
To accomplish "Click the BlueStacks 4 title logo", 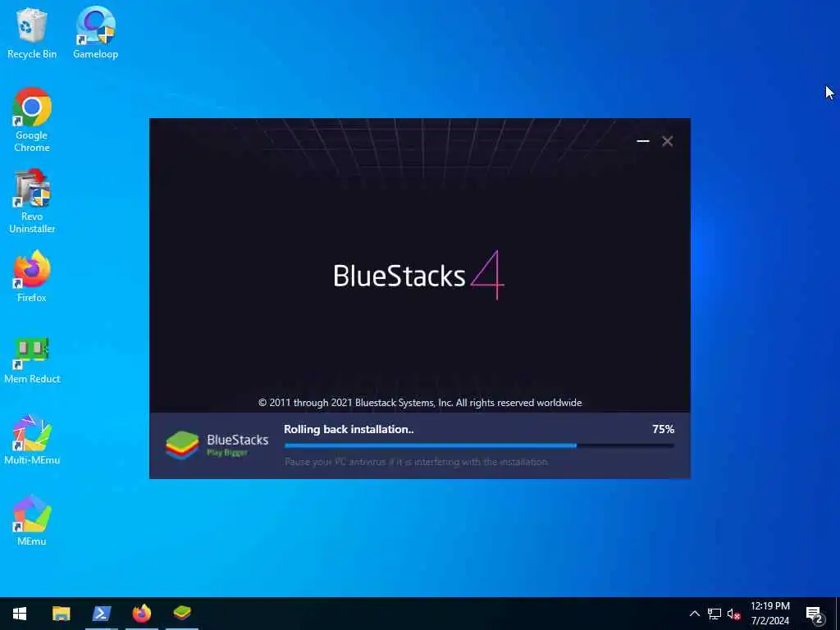I will tap(419, 276).
